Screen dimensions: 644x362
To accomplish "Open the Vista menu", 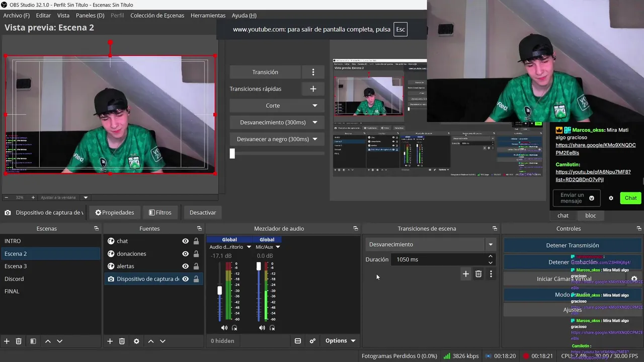I will (63, 16).
